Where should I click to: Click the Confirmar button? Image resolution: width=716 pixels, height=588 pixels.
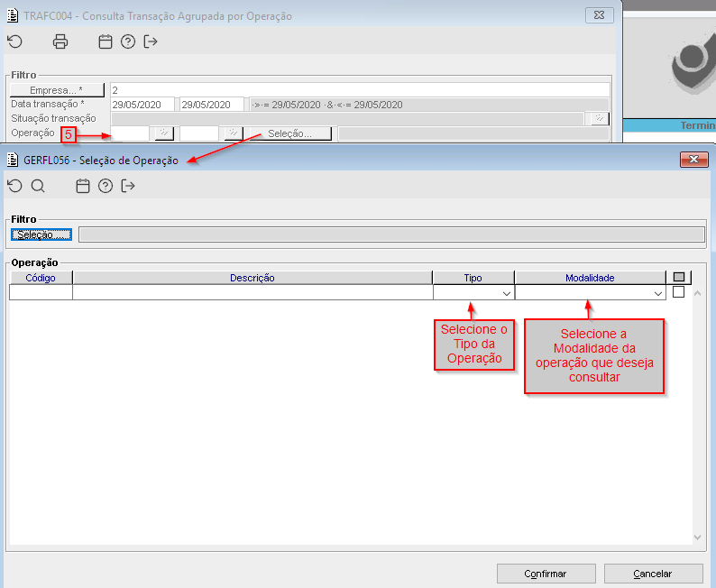[546, 574]
